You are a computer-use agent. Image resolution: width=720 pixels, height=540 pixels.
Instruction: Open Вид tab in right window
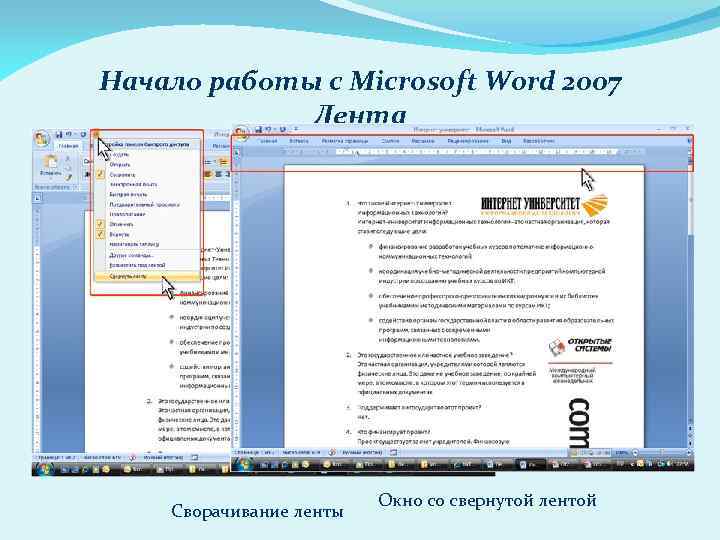[x=506, y=141]
